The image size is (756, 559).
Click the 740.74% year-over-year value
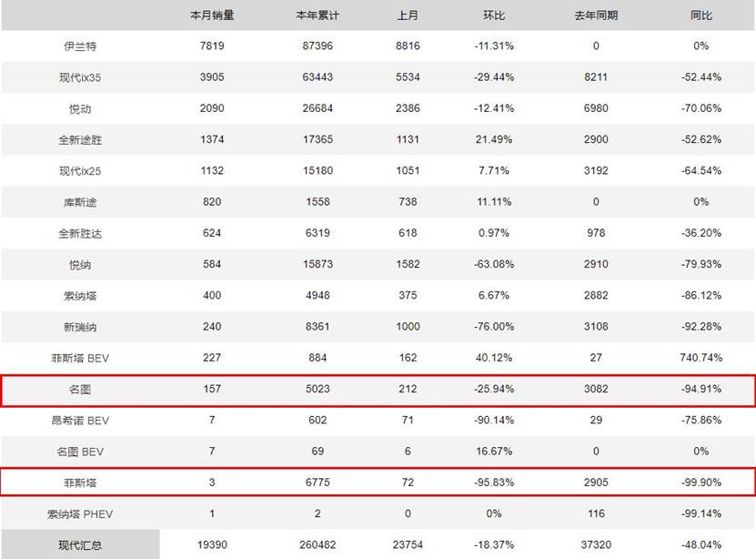(701, 358)
